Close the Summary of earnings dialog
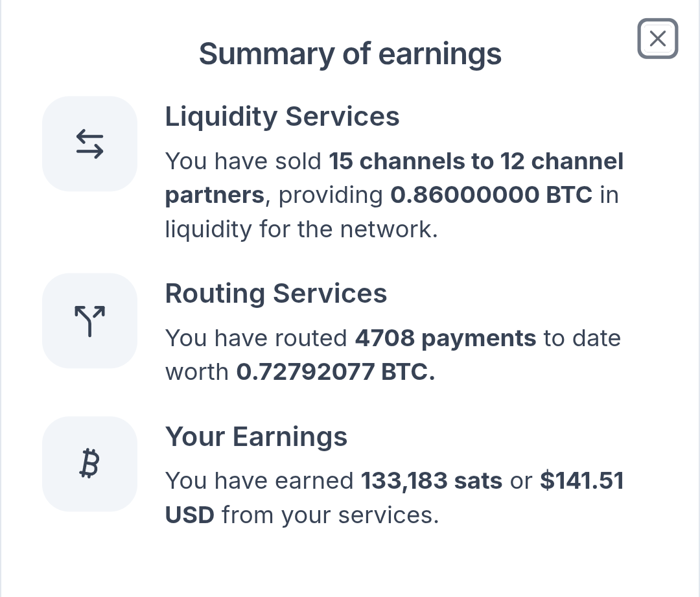Image resolution: width=700 pixels, height=597 pixels. pos(658,38)
